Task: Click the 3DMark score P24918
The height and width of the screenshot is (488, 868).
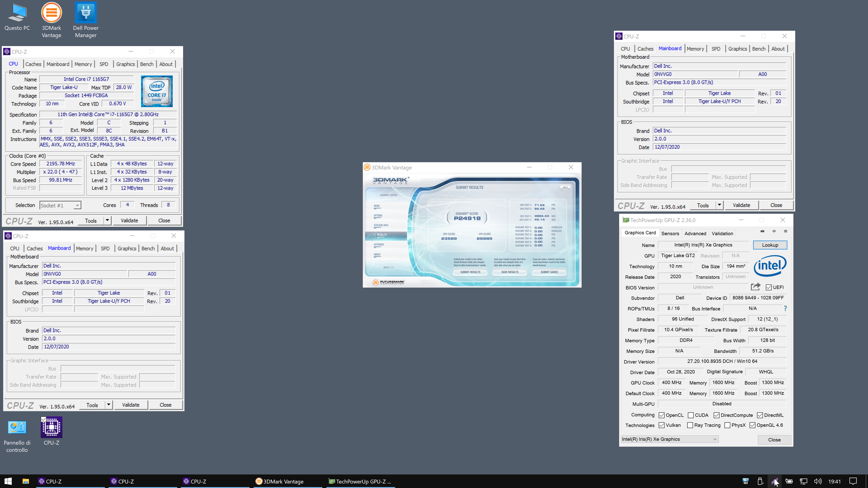Action: pos(467,218)
